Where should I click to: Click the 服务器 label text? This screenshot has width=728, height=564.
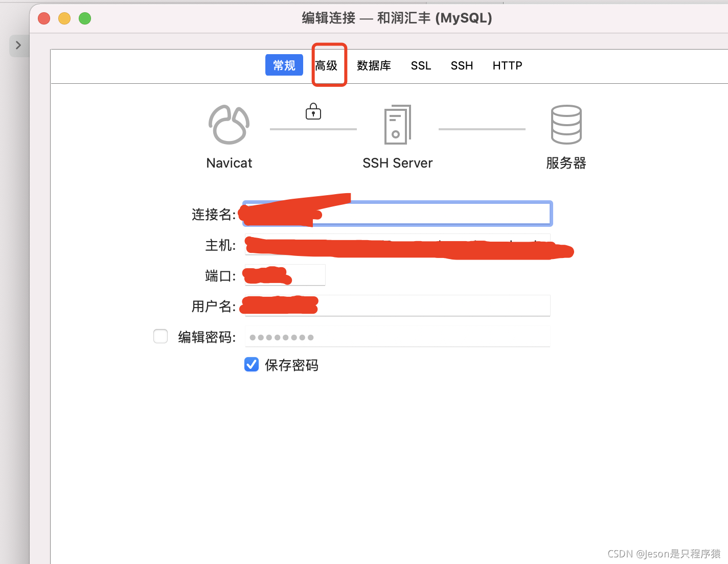(566, 163)
